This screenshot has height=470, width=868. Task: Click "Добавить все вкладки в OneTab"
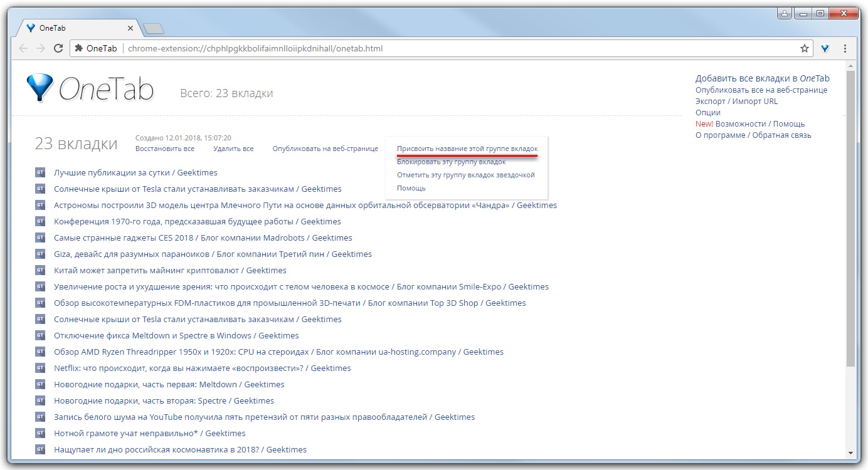pyautogui.click(x=763, y=78)
